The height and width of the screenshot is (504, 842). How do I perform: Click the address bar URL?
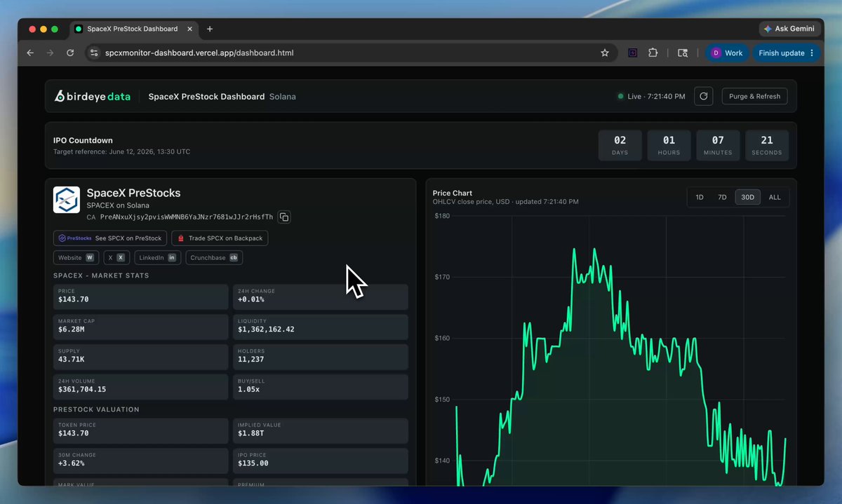click(199, 53)
